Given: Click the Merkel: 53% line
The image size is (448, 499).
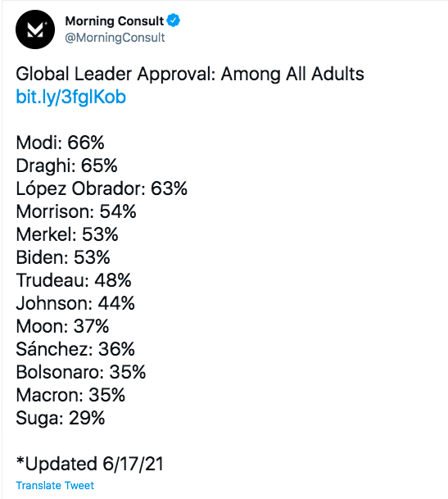Looking at the screenshot, I should (x=67, y=234).
